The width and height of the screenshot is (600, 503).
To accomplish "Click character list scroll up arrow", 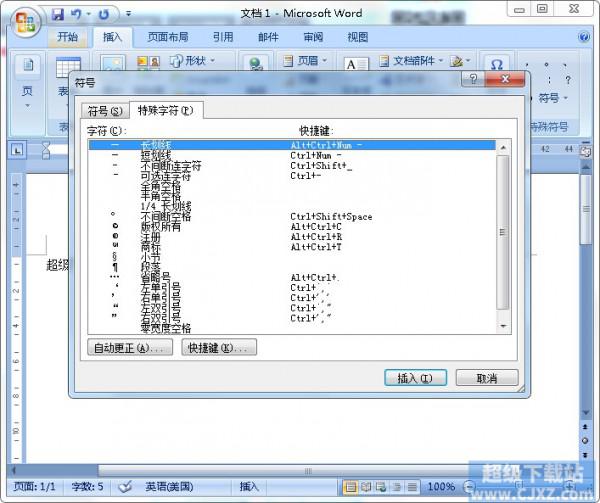I will coord(503,147).
